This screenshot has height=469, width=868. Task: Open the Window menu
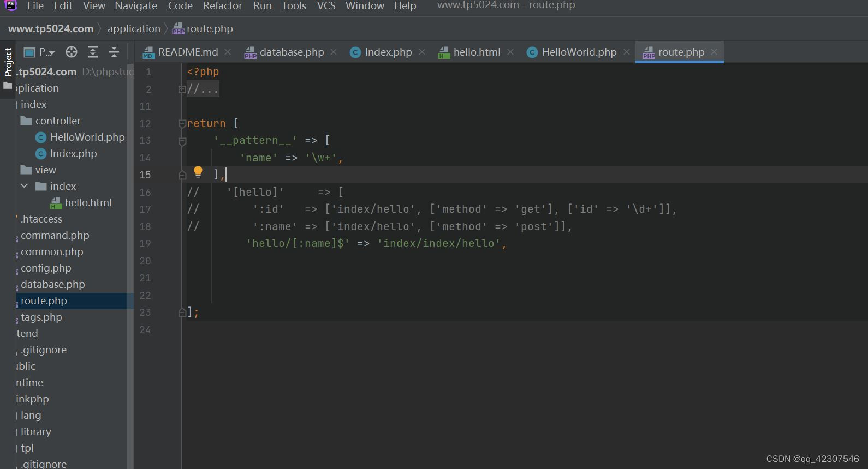365,6
